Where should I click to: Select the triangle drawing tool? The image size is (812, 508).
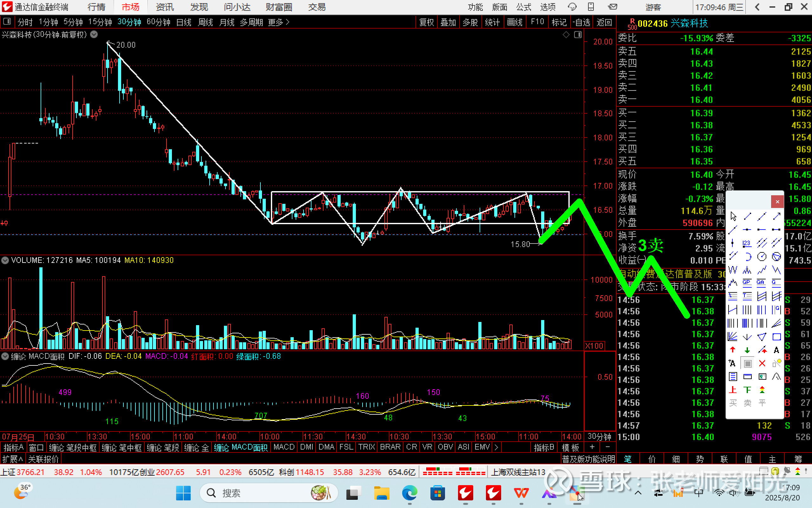[x=762, y=337]
